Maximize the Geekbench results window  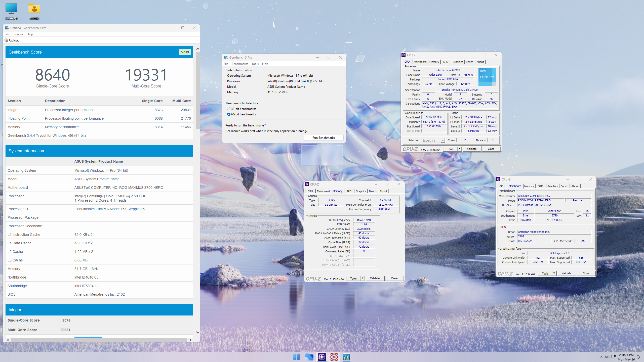point(183,28)
